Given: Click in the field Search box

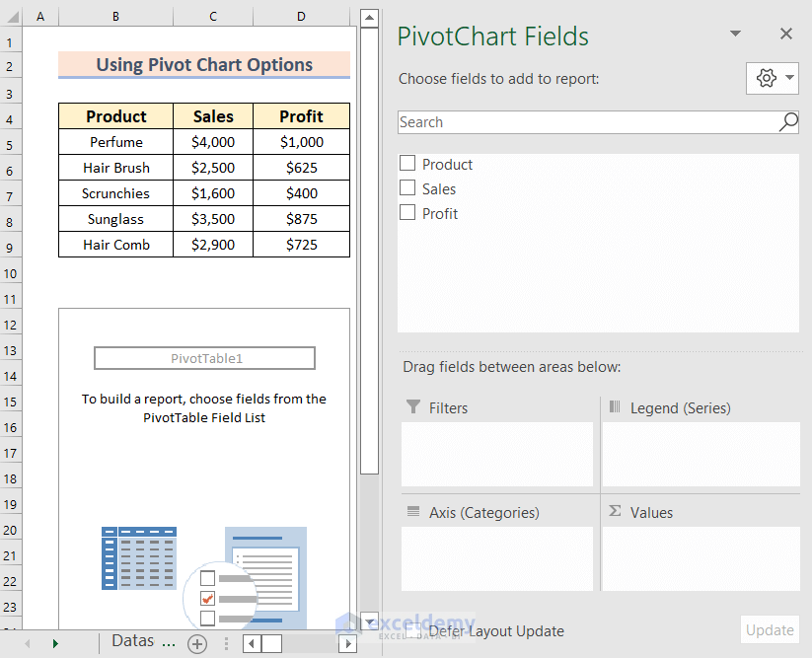Looking at the screenshot, I should click(x=587, y=122).
